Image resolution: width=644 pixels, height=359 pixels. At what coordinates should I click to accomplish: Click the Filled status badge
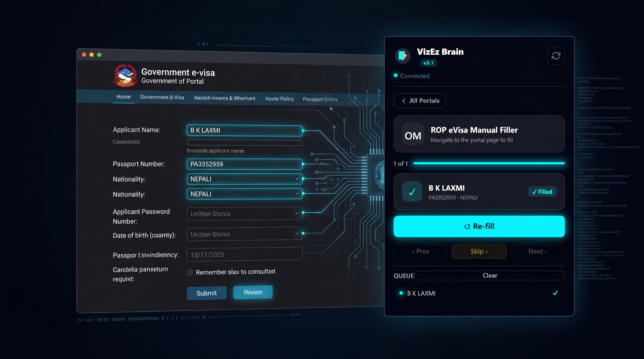tap(542, 192)
